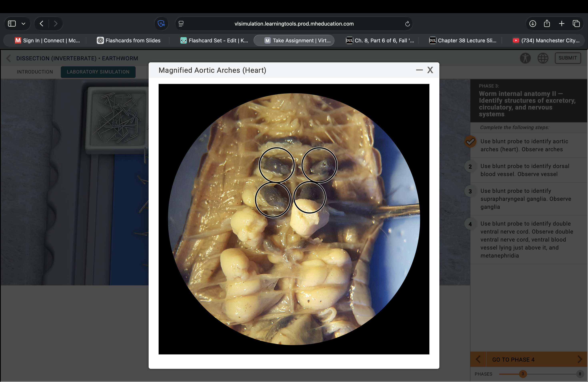588x382 pixels.
Task: Click the Go To Phase 4 button
Action: 513,359
